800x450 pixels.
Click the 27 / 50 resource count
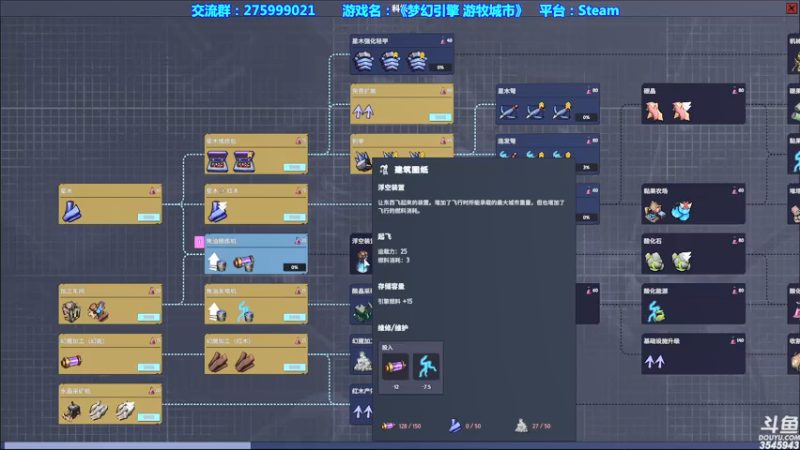pos(542,426)
